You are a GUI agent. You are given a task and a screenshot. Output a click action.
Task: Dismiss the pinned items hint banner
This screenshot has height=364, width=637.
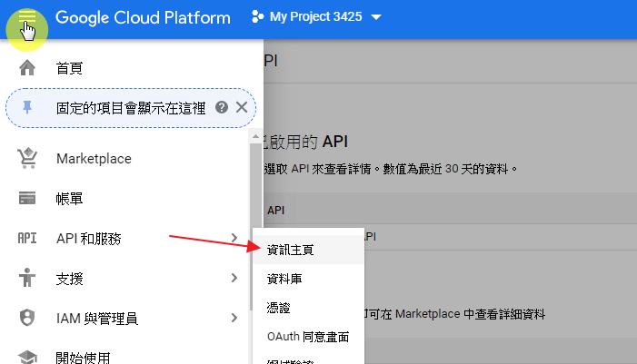click(242, 107)
